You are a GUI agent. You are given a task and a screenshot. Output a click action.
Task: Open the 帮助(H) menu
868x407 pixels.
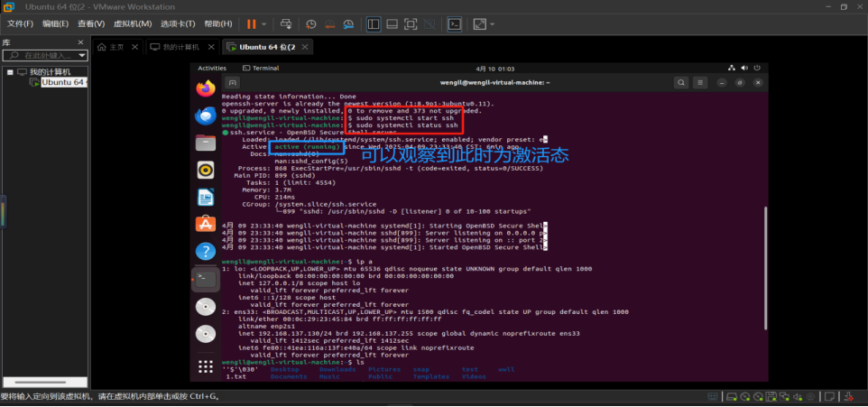(x=218, y=23)
